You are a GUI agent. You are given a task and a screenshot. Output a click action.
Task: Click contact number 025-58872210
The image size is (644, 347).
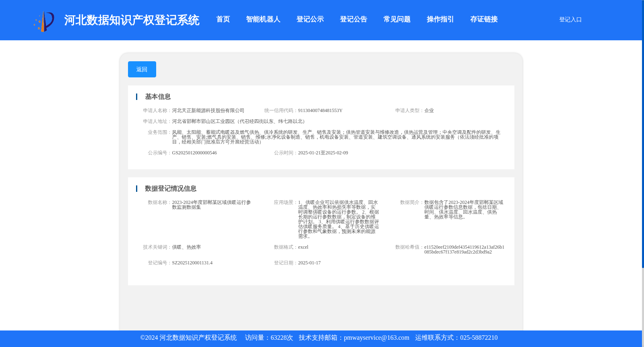tap(479, 338)
